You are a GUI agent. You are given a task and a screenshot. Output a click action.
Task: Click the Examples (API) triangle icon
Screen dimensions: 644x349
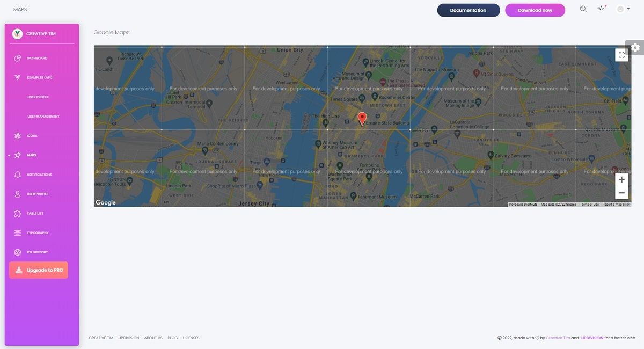click(x=17, y=77)
